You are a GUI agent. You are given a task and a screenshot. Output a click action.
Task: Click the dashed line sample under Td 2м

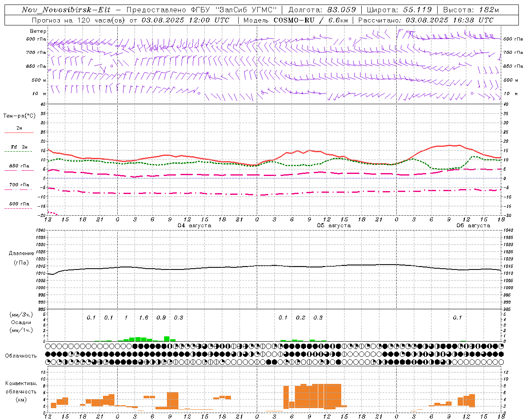point(19,151)
